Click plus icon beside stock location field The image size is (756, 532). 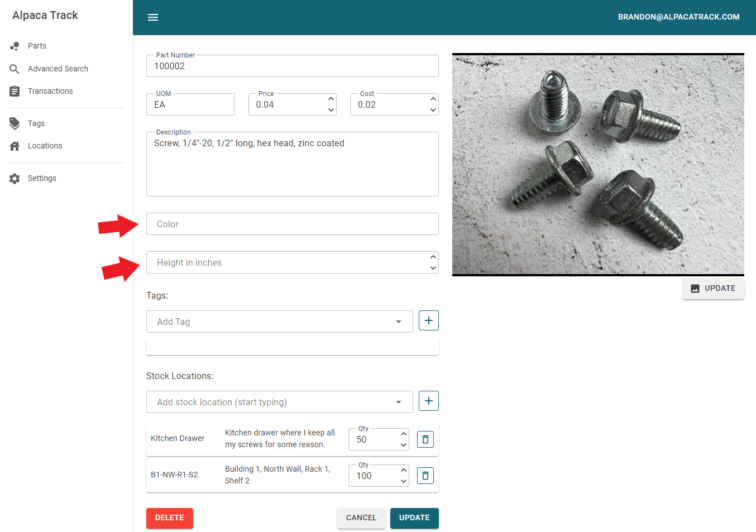coord(428,401)
